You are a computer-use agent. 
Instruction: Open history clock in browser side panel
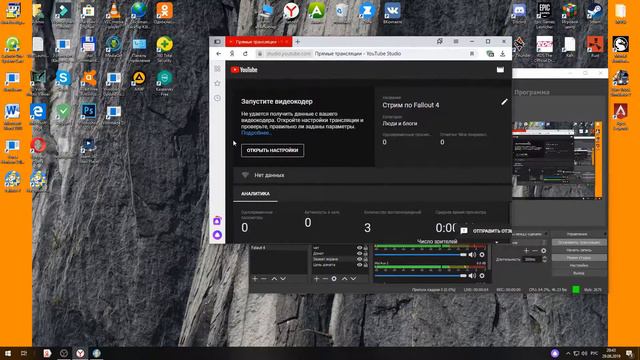218,98
